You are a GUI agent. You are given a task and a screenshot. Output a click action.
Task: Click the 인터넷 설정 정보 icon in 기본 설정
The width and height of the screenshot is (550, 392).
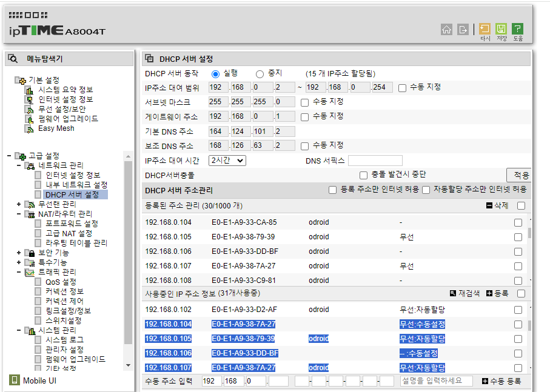(x=30, y=100)
